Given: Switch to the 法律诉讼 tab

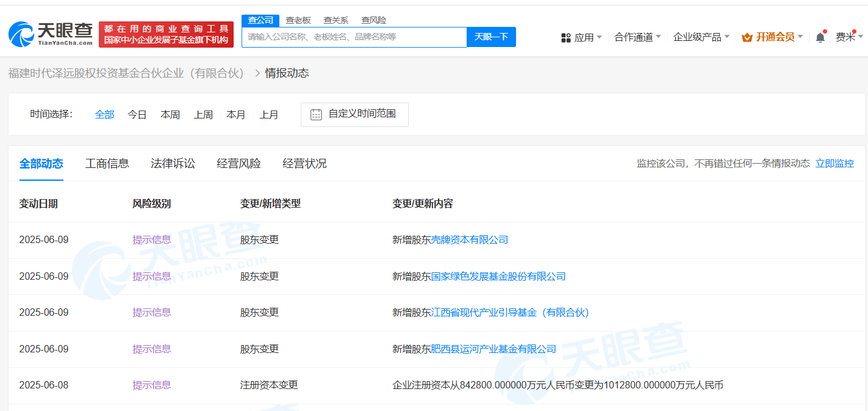Looking at the screenshot, I should 173,163.
